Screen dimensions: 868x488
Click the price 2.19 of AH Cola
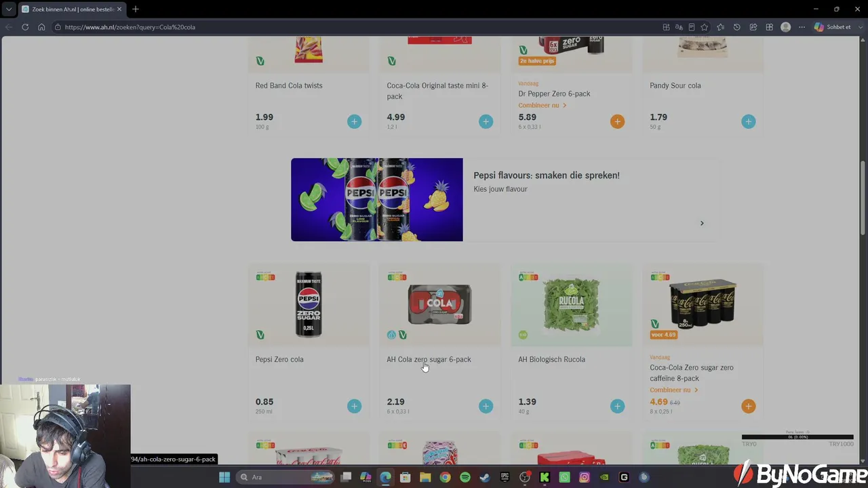coord(395,402)
